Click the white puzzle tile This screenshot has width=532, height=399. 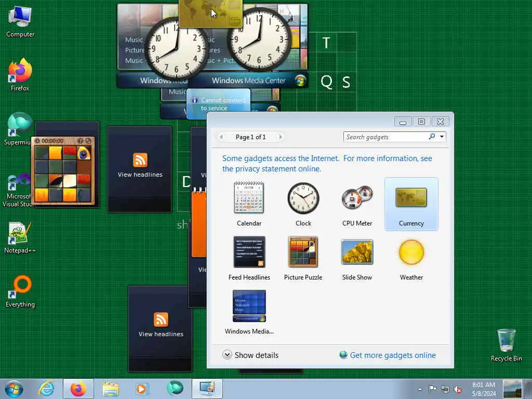coord(70,181)
